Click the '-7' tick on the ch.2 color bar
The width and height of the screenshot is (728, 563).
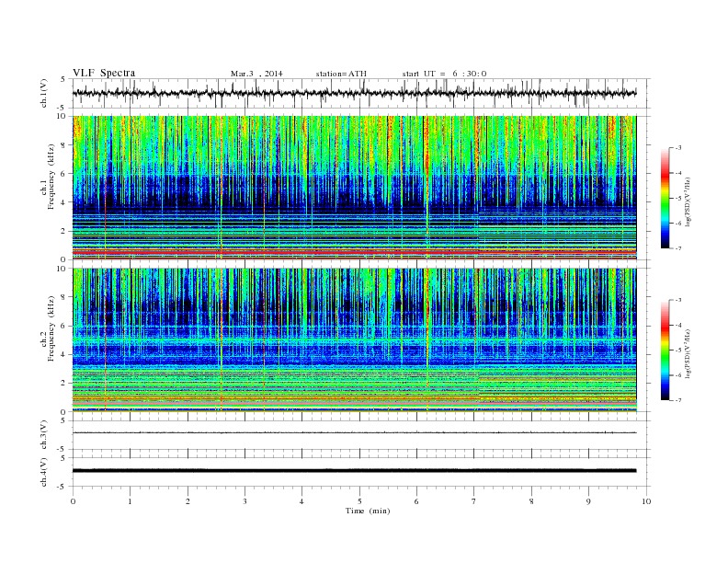(678, 400)
